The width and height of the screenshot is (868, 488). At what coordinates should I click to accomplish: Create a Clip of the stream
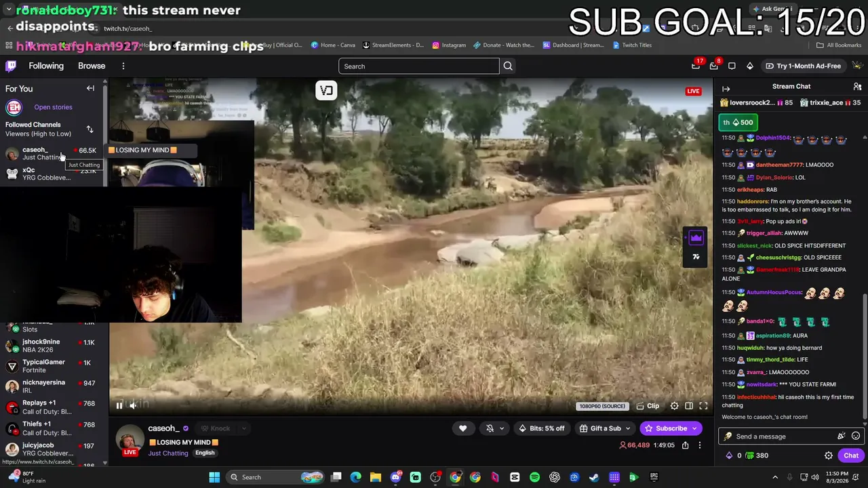[x=648, y=406]
